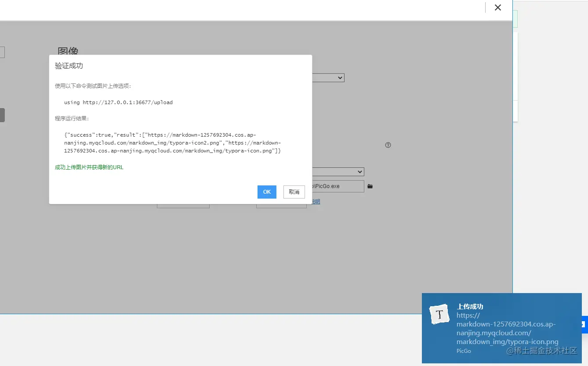Click the 使用以下命令测试图片上传选项 label

point(93,86)
